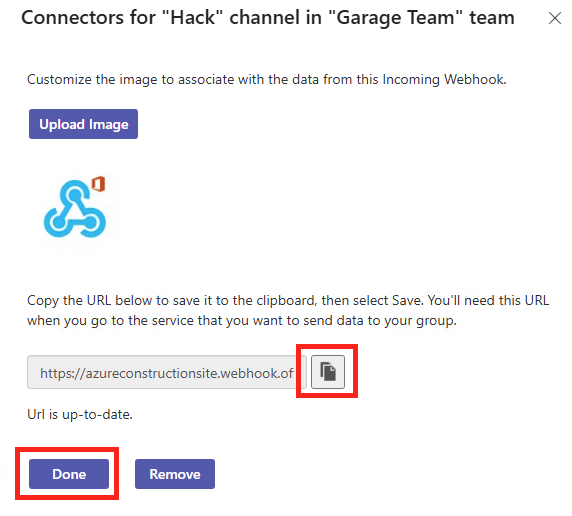Tap the copy-to-clipboard button beside URL
572x516 pixels.
328,371
